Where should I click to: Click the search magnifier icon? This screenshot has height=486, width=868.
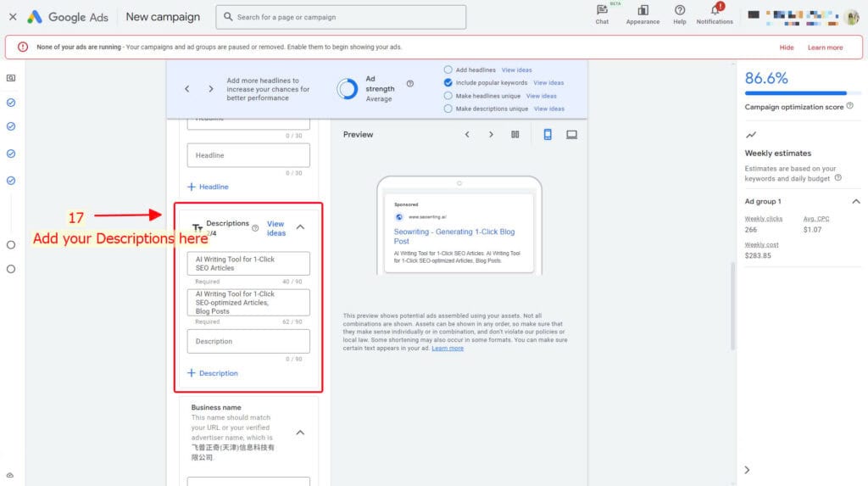coord(227,17)
